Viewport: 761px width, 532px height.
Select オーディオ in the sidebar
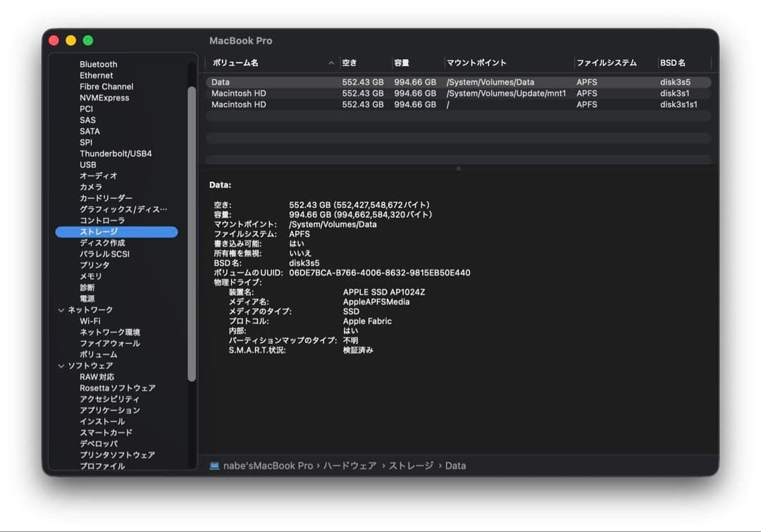click(99, 175)
